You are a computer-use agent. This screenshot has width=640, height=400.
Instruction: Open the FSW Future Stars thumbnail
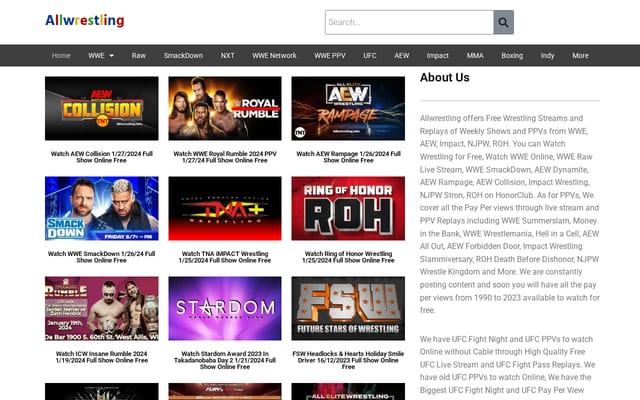(x=348, y=309)
